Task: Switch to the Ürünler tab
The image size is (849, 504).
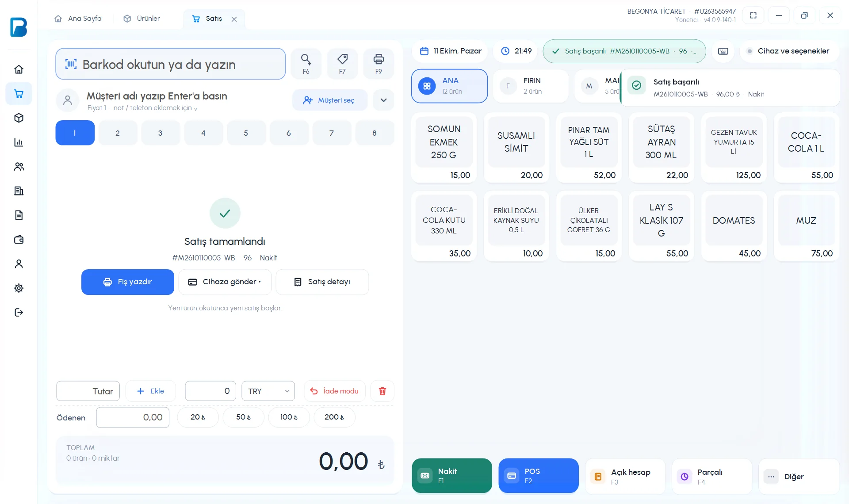Action: click(142, 19)
